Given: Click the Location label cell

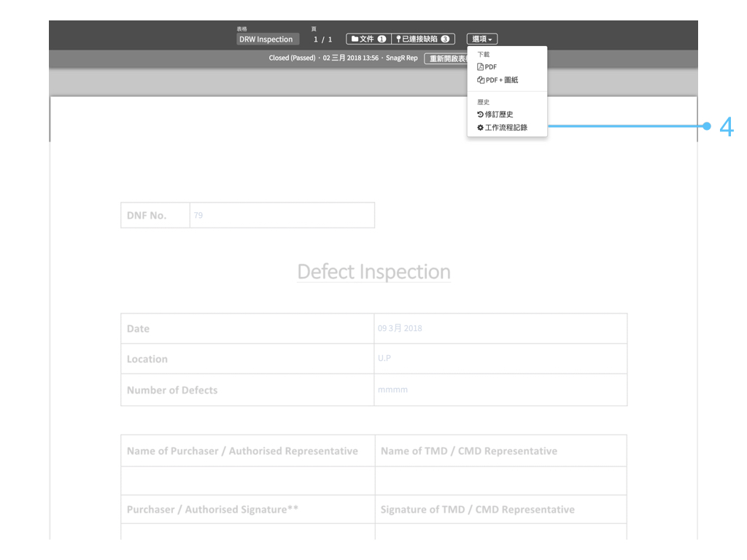Looking at the screenshot, I should point(247,359).
